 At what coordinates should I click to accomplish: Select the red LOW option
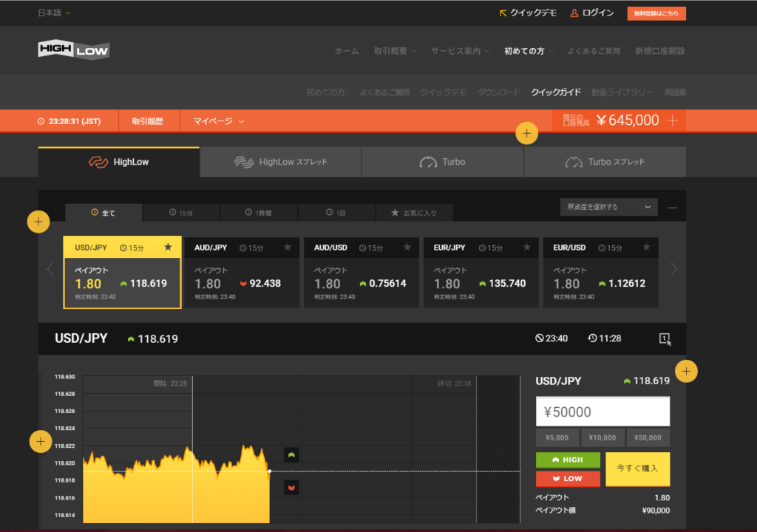[568, 479]
